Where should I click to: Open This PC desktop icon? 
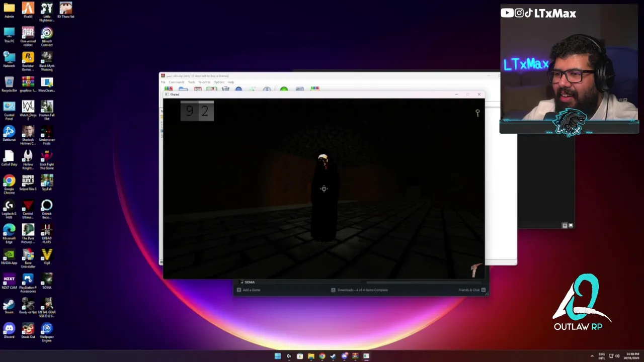(x=9, y=35)
